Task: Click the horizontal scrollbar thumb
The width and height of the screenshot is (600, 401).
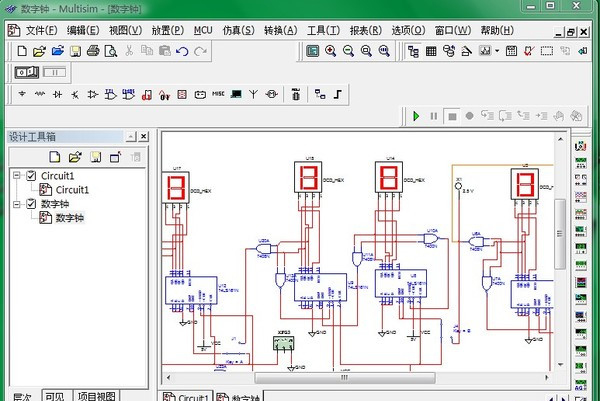Action: pyautogui.click(x=345, y=378)
